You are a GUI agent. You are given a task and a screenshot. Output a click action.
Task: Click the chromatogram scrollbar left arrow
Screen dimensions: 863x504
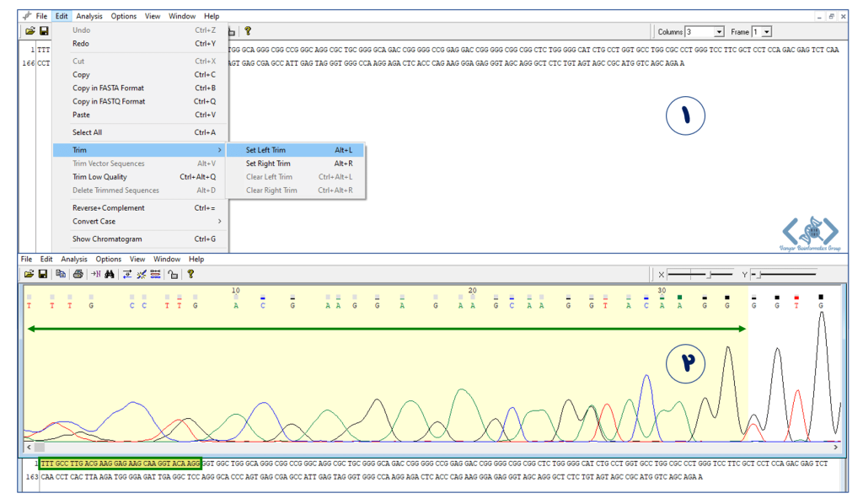29,448
